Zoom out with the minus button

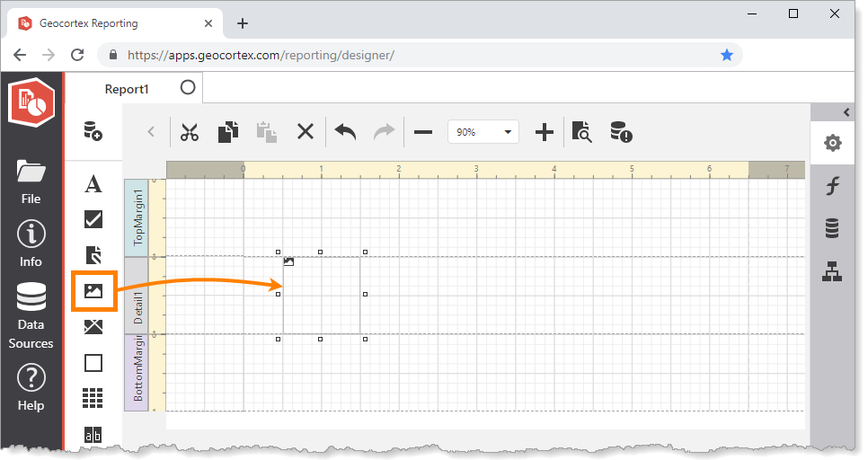click(423, 132)
